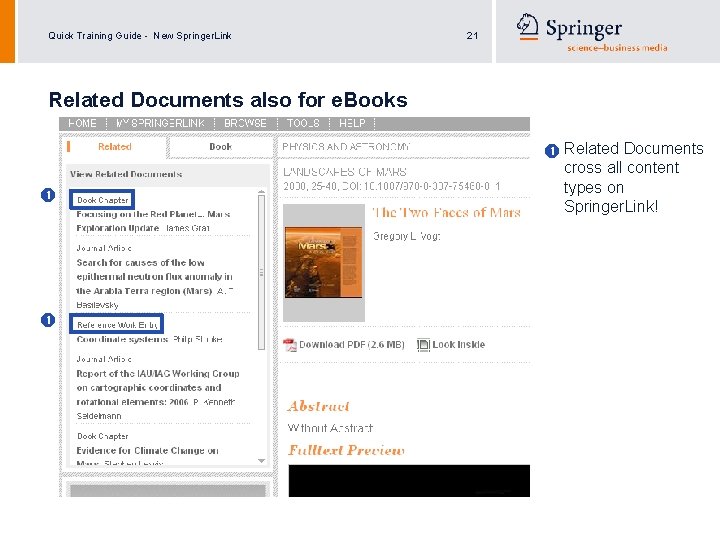Click the related list scroll up arrow

(x=261, y=191)
